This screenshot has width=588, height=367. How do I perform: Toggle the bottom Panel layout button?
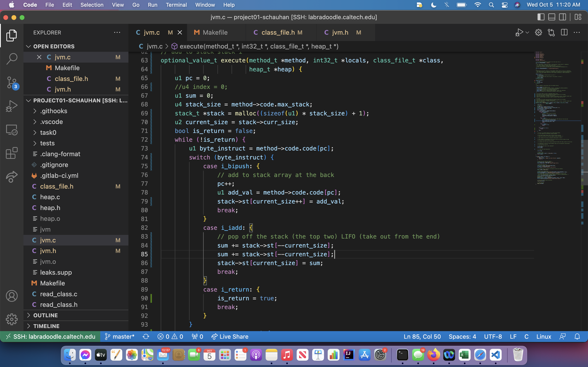tap(551, 17)
